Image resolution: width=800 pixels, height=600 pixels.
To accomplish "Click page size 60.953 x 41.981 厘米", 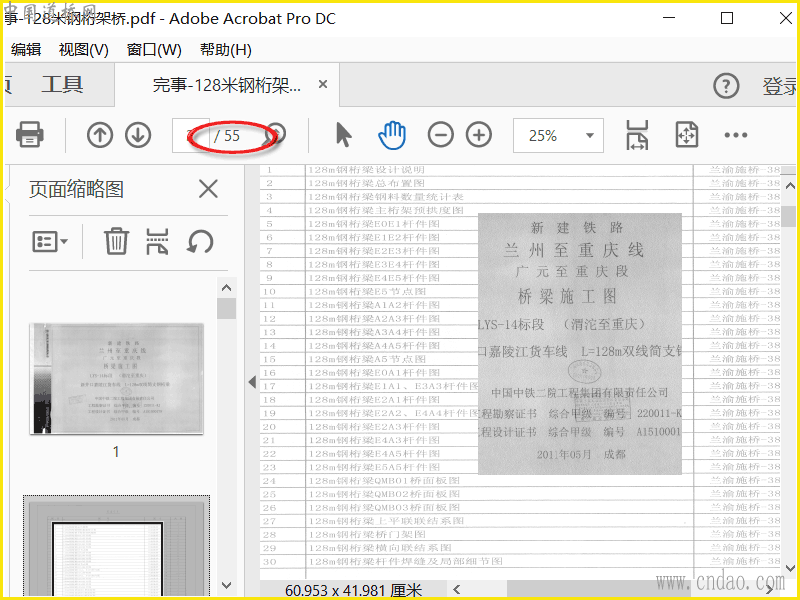I will pyautogui.click(x=354, y=590).
